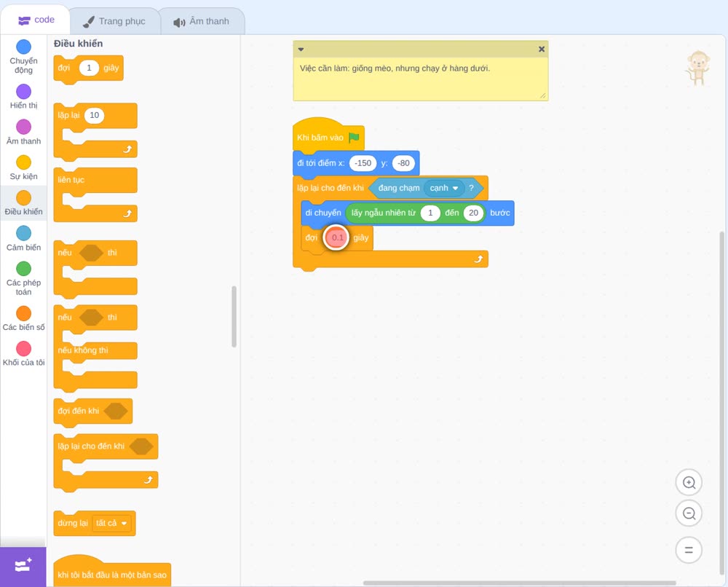Select the Hiển thị category circle

pos(24,92)
